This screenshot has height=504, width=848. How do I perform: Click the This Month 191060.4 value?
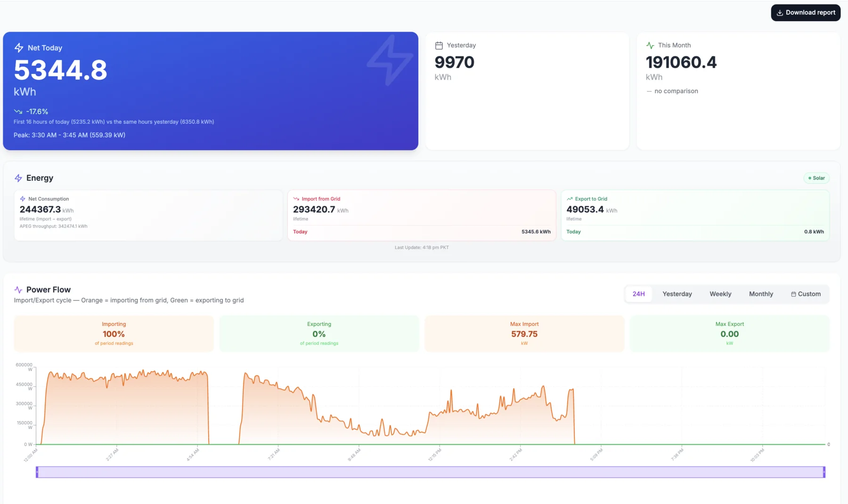click(681, 62)
